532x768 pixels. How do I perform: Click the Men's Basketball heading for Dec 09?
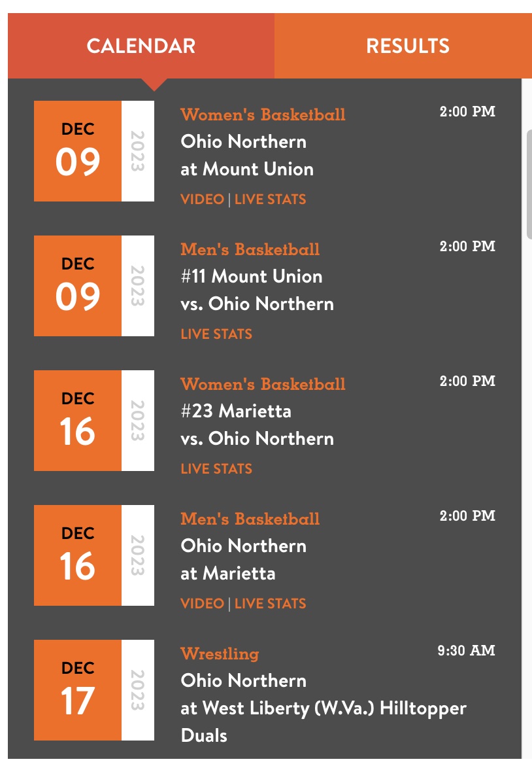(x=250, y=249)
